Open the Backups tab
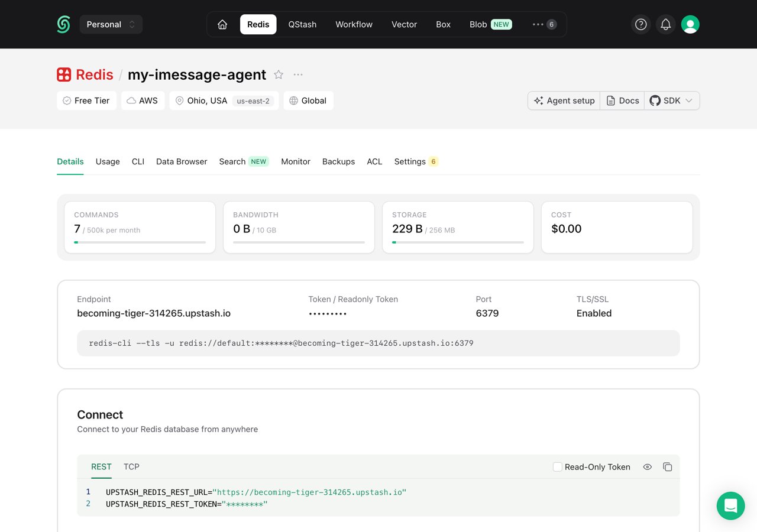The width and height of the screenshot is (757, 532). tap(338, 161)
